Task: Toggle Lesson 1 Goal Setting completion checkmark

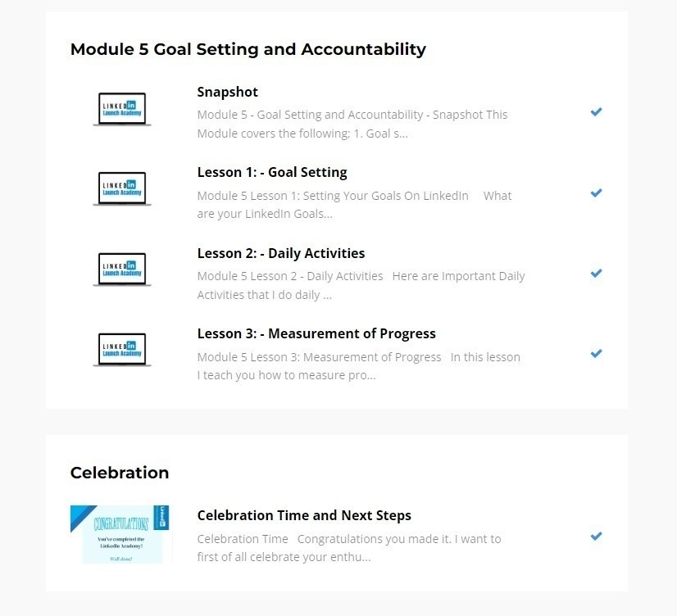Action: pyautogui.click(x=597, y=192)
